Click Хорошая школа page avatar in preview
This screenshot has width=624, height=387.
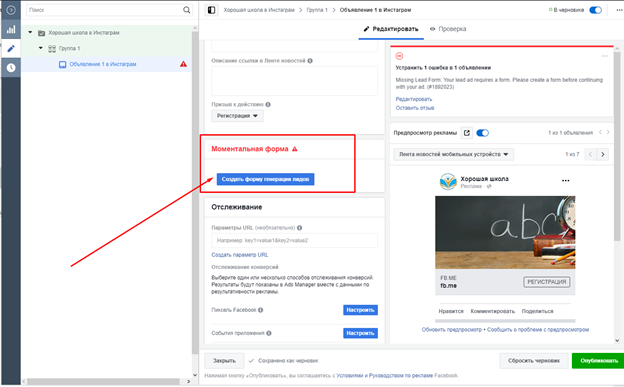coord(448,182)
